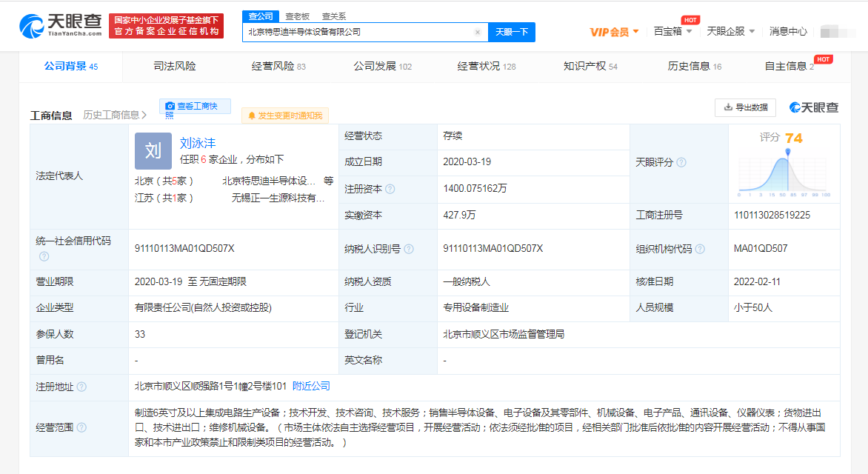868x474 pixels.
Task: Open the 司法风险 tab
Action: 174,67
